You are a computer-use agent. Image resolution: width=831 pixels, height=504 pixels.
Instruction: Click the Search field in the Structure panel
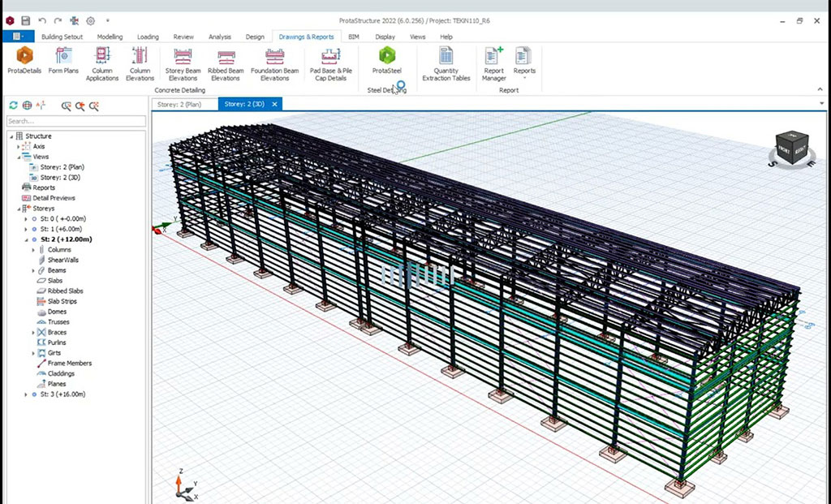coord(73,120)
